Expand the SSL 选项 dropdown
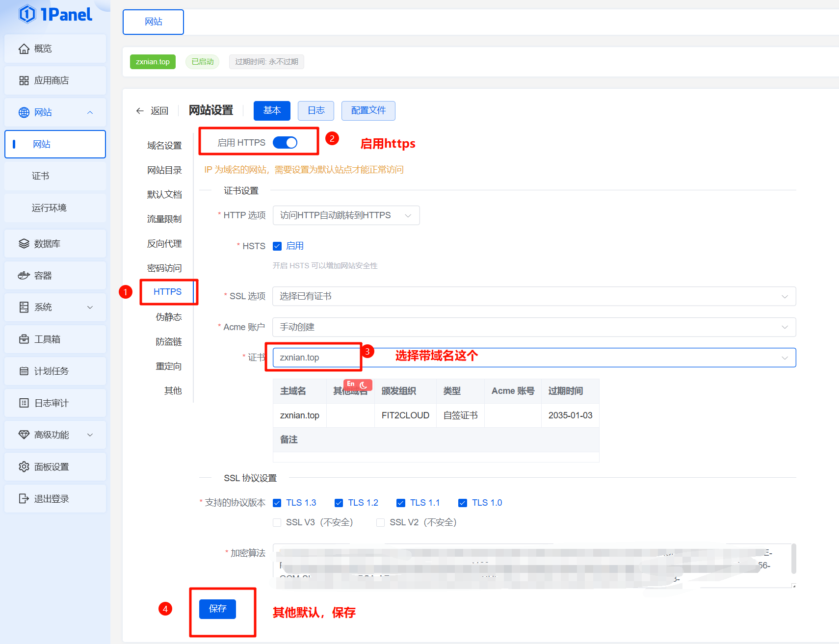Screen dimensions: 839x644 pos(534,296)
